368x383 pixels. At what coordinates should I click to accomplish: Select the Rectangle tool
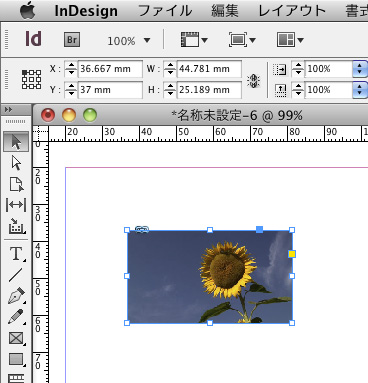pos(16,359)
